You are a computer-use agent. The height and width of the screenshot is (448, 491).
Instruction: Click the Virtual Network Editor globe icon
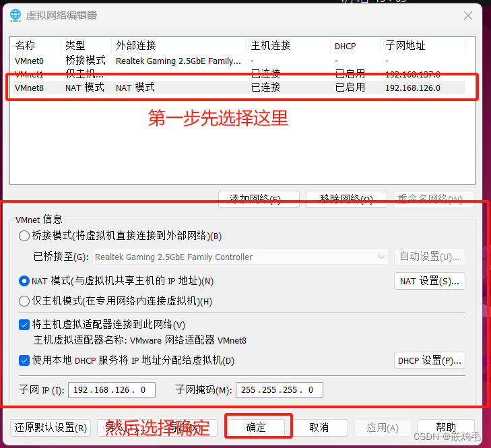(15, 15)
